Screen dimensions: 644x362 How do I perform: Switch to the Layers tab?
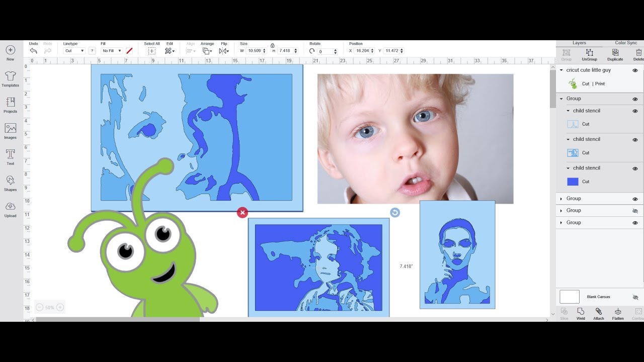point(579,43)
